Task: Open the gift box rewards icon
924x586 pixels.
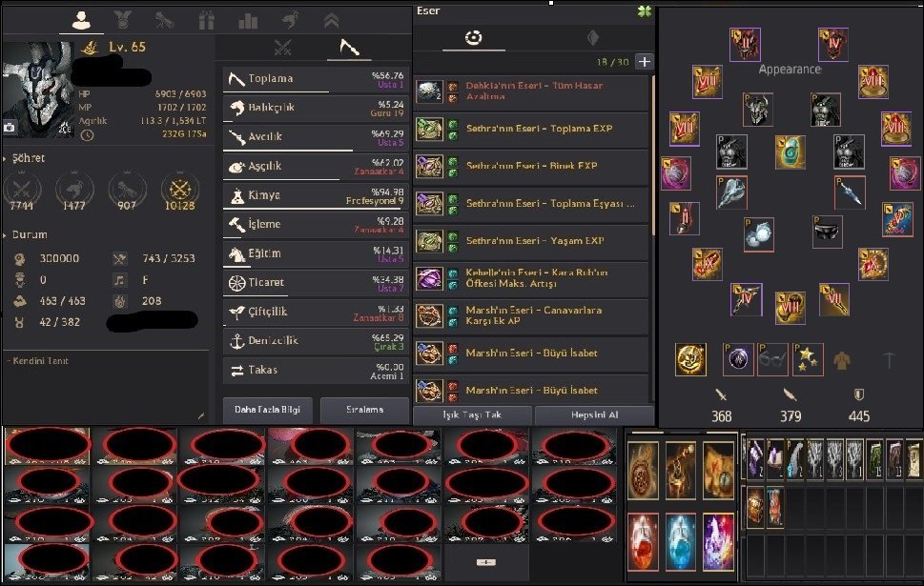Action: [206, 21]
